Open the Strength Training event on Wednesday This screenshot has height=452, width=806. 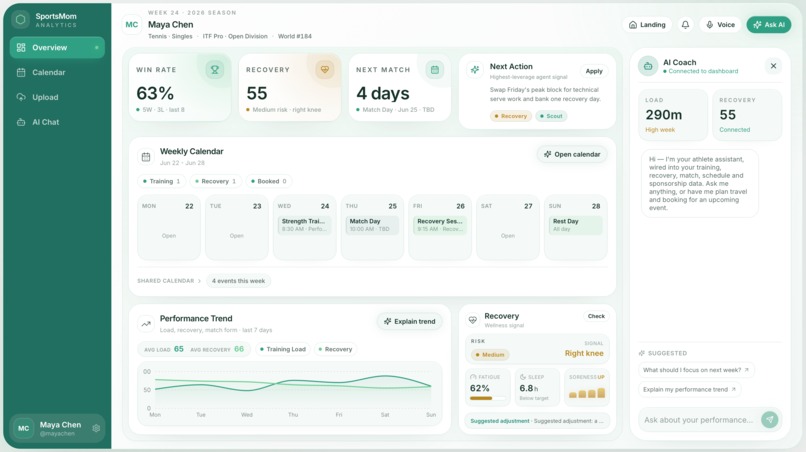coord(305,225)
